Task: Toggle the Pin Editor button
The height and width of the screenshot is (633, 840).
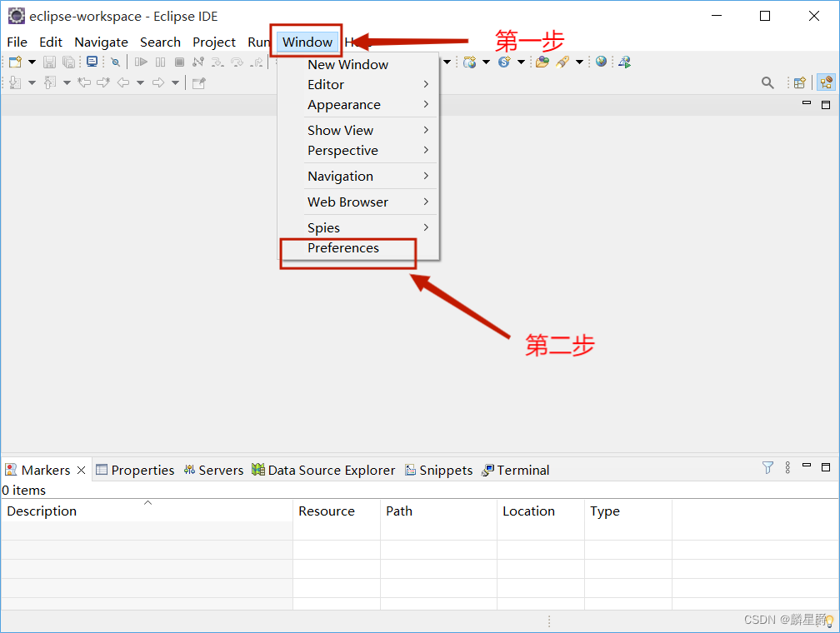Action: (x=198, y=83)
